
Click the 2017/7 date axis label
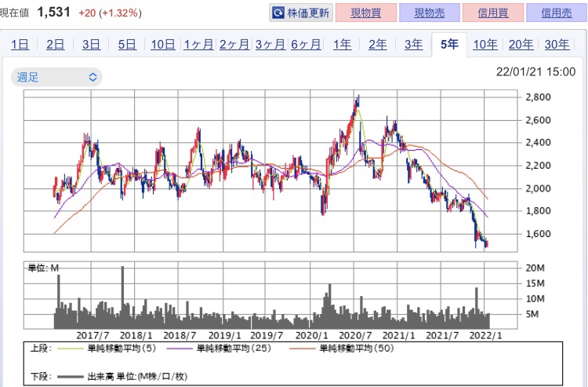(93, 335)
